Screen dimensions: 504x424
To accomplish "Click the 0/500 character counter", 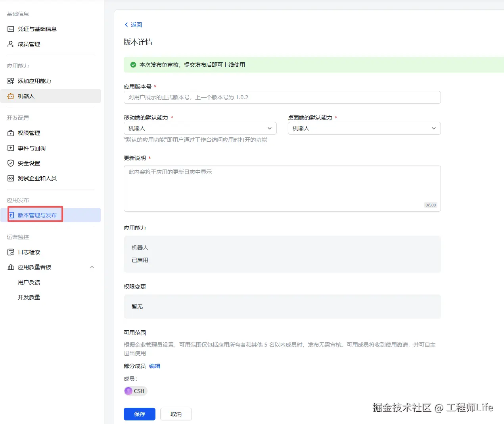I will (x=431, y=205).
